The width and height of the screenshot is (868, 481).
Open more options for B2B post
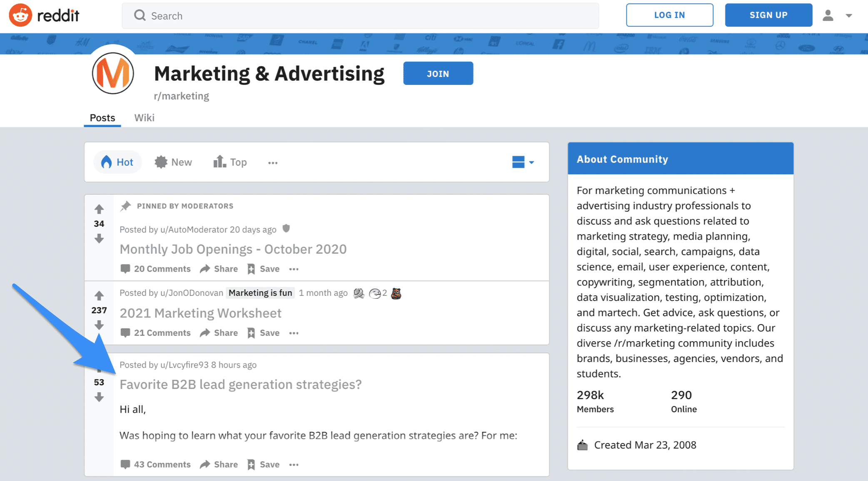(x=294, y=465)
